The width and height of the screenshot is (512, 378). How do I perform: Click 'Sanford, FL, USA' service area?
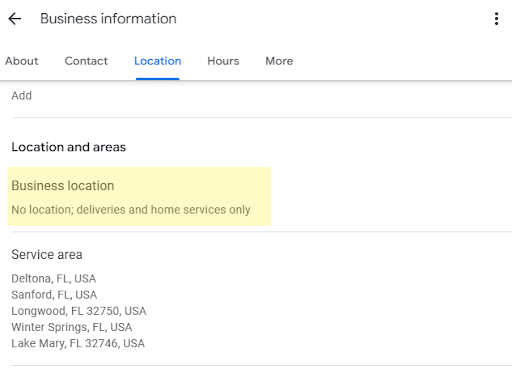pyautogui.click(x=54, y=295)
